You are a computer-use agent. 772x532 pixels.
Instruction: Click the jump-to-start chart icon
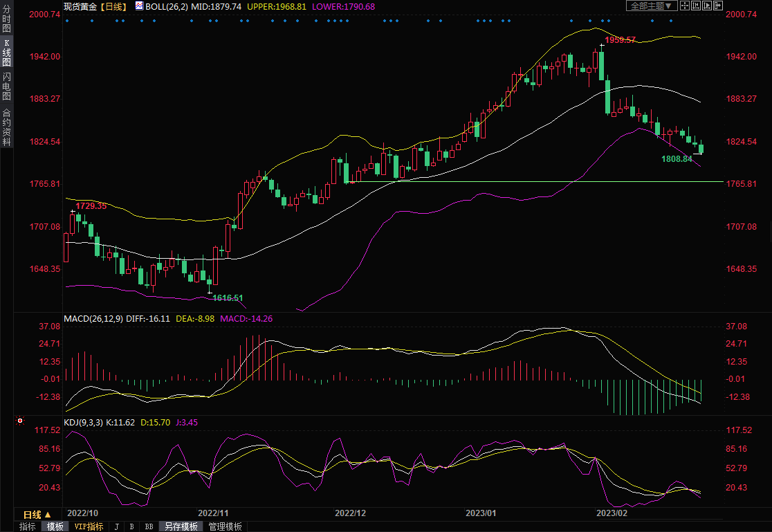pos(696,6)
